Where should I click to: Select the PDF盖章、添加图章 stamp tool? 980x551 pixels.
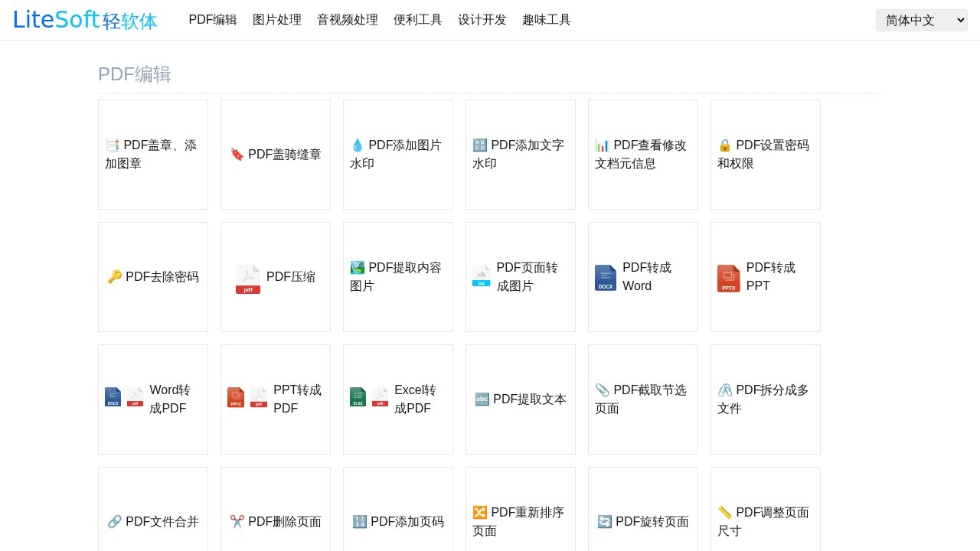click(151, 154)
